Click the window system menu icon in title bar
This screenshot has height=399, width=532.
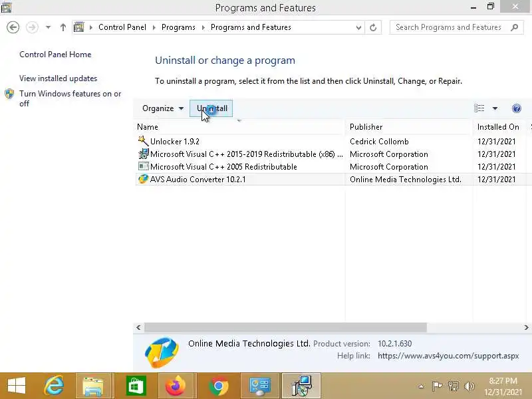click(6, 7)
